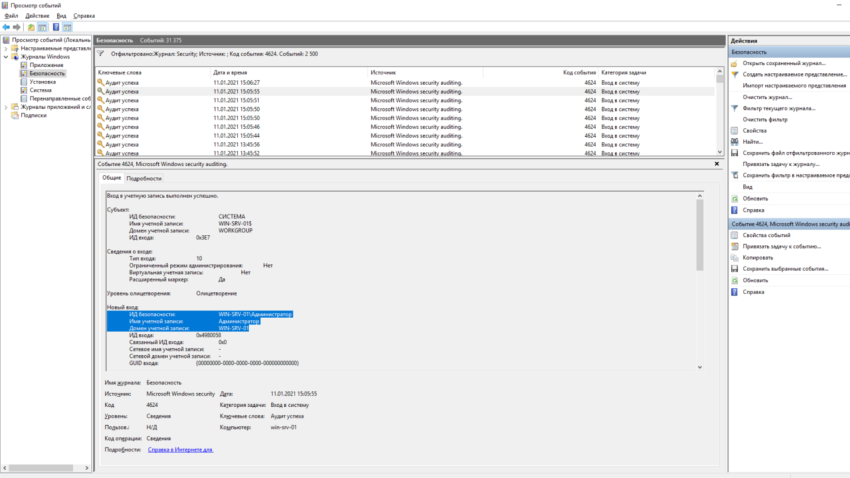
Task: Collapse Журналы Windows tree node
Action: click(x=6, y=57)
